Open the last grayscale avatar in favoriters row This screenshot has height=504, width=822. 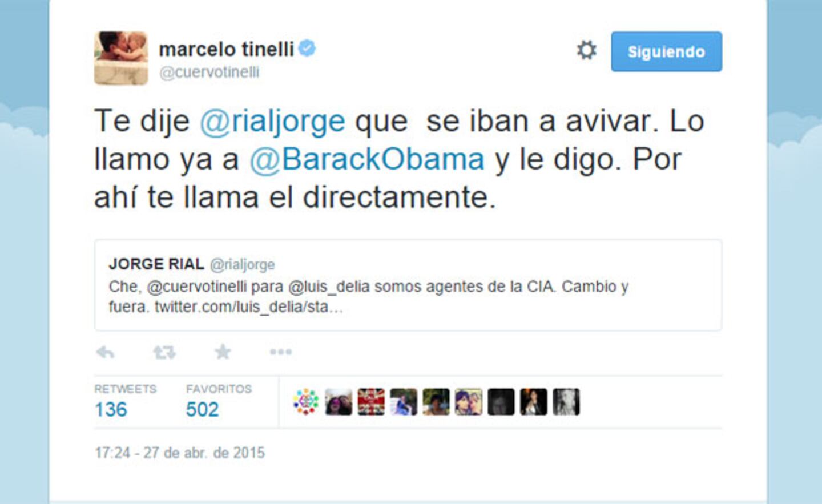[x=566, y=402]
